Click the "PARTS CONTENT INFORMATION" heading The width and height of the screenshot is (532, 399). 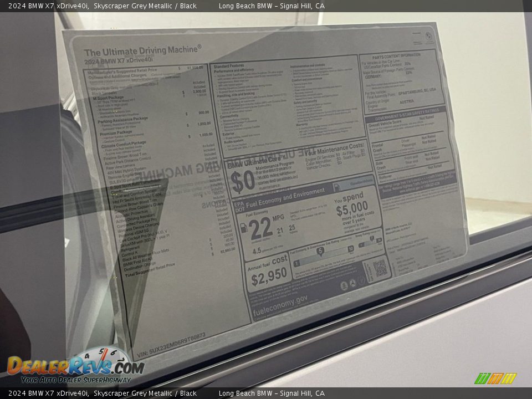pos(396,56)
